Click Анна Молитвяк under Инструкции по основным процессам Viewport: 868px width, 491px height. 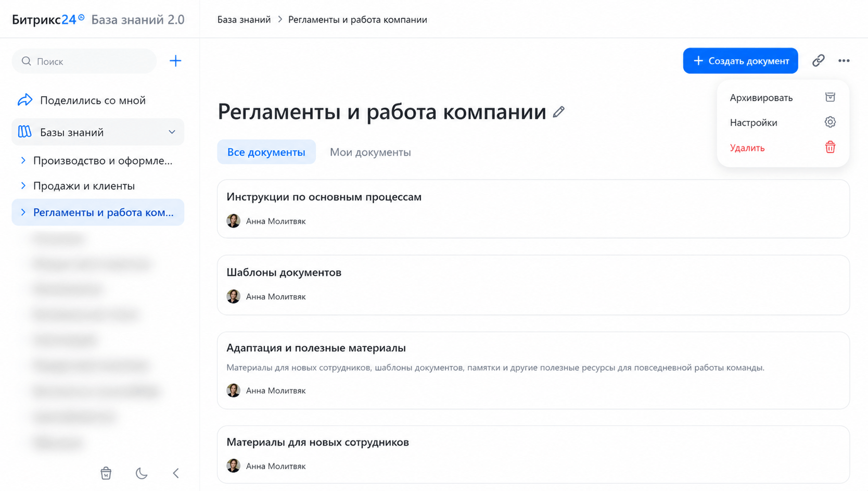tap(276, 221)
